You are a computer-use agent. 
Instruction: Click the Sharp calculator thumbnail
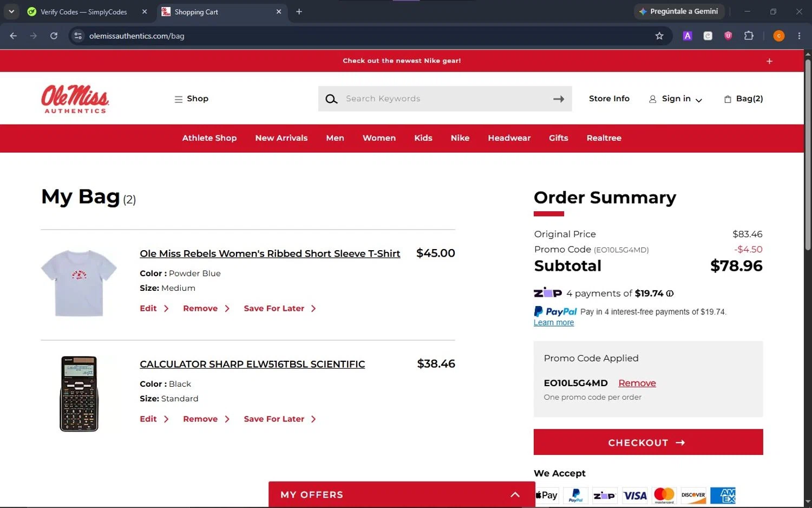point(79,394)
